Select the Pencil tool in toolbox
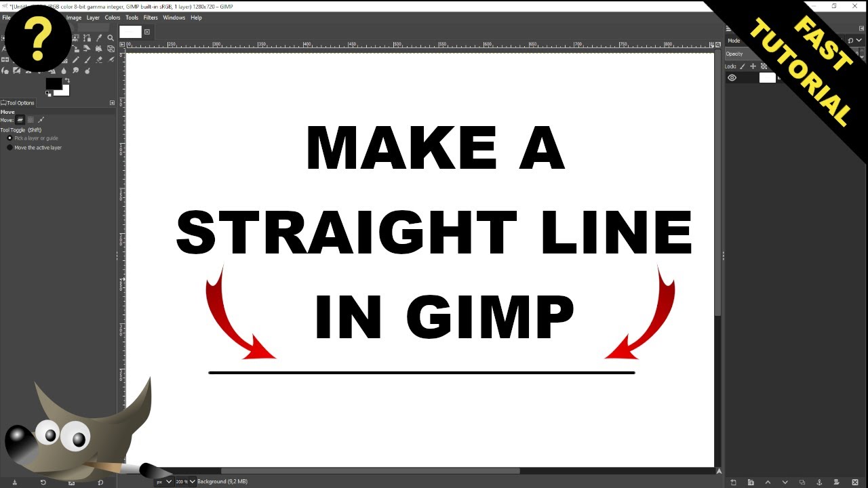868x488 pixels. [76, 60]
